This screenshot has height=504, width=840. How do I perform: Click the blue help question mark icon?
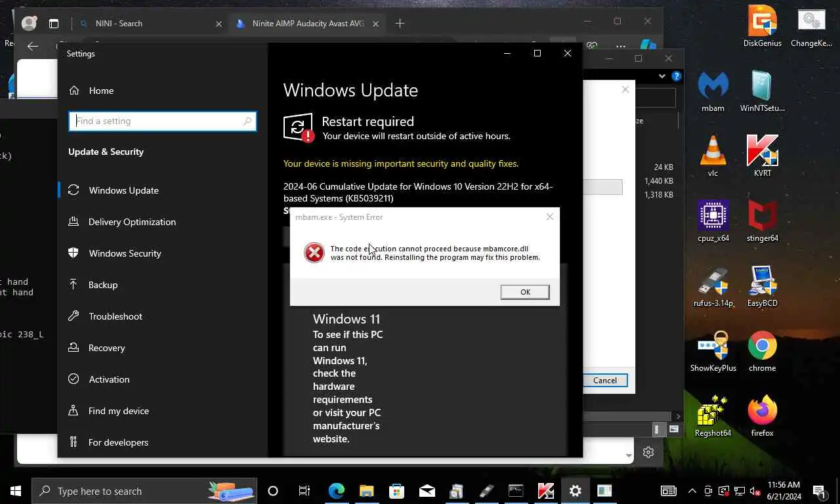(676, 76)
